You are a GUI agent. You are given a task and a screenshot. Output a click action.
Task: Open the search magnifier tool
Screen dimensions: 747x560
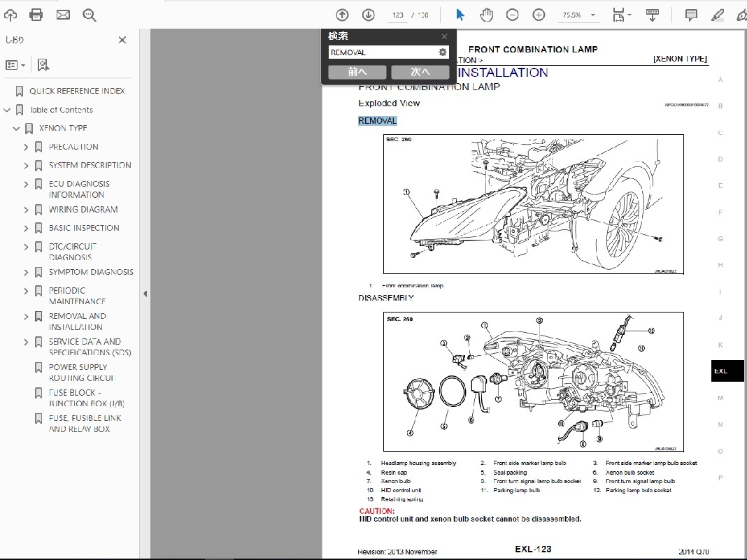pos(90,14)
